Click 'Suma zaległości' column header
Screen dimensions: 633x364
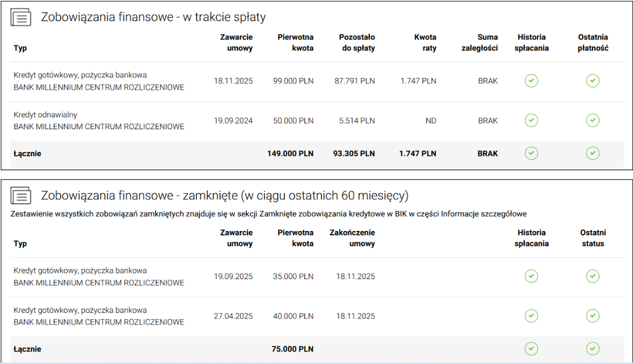480,42
